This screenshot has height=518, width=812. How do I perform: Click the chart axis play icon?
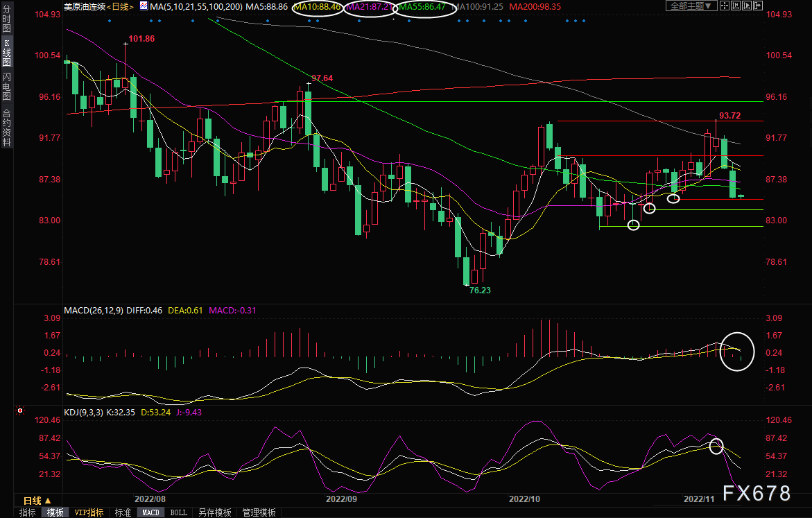(747, 6)
